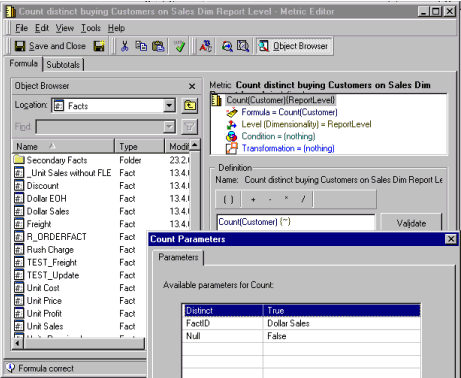Click the Cut scissors icon
461x378 pixels.
[x=125, y=46]
